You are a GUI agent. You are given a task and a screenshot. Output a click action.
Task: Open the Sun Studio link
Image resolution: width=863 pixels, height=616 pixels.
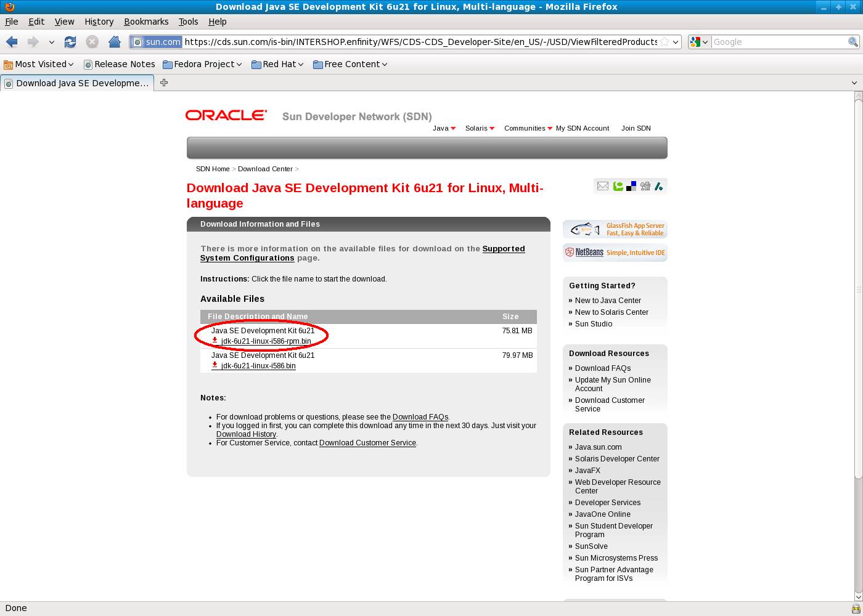594,324
